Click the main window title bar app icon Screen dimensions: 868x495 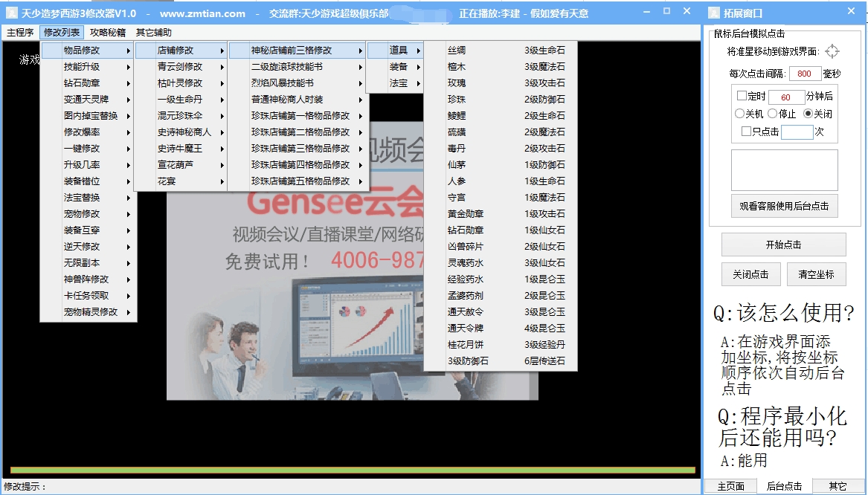coord(12,13)
